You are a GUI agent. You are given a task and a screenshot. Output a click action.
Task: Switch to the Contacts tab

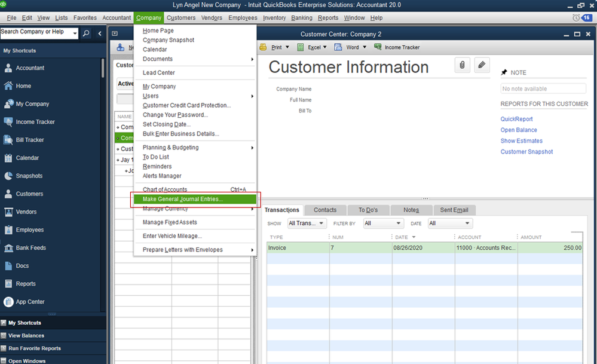[324, 210]
